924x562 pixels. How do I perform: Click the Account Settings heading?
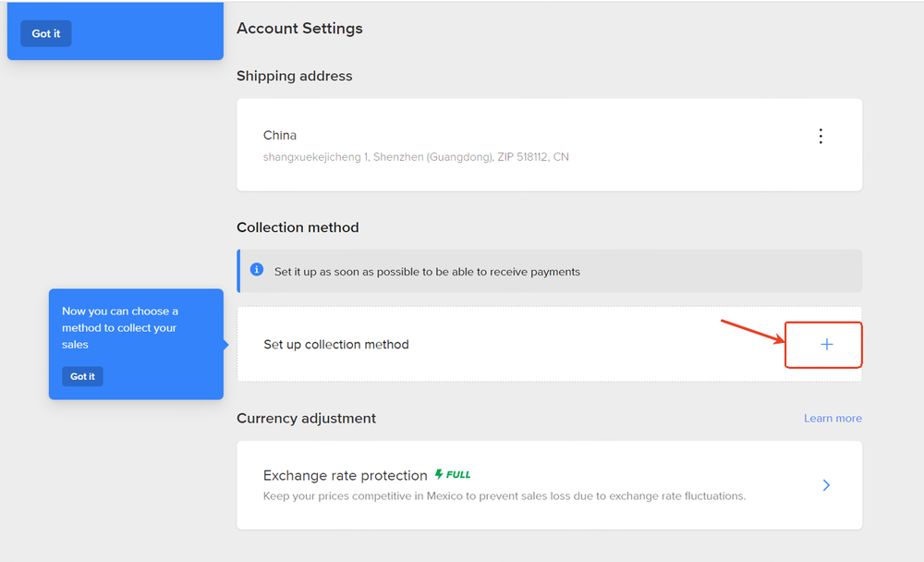point(299,29)
